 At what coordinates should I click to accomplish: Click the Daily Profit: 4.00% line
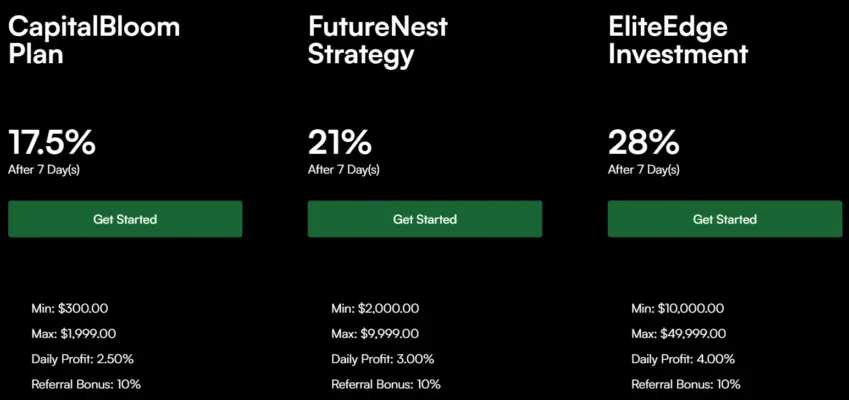[683, 359]
